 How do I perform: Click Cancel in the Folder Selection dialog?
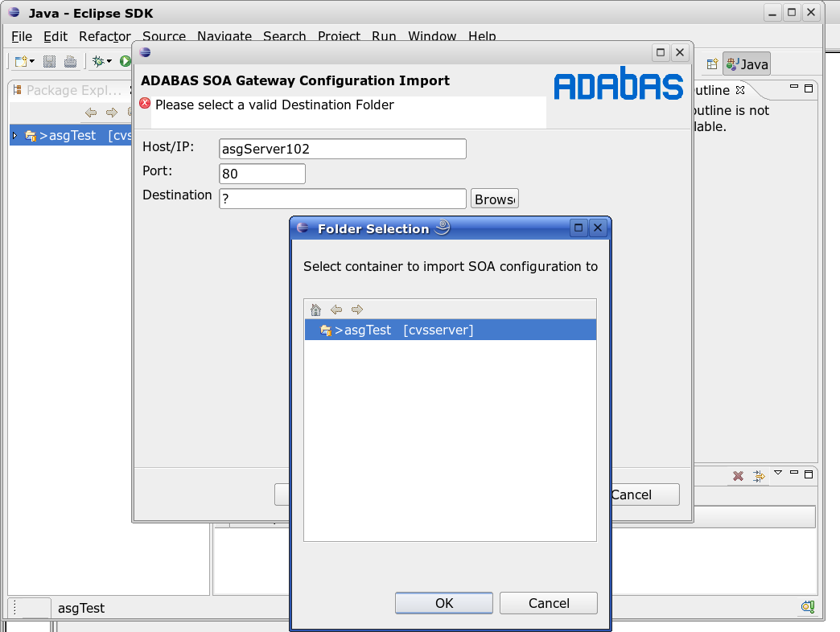pos(549,603)
